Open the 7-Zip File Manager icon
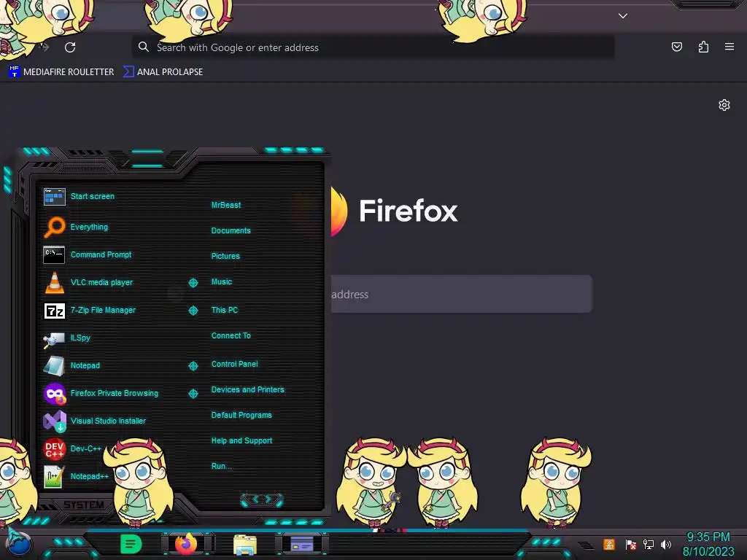 [54, 311]
